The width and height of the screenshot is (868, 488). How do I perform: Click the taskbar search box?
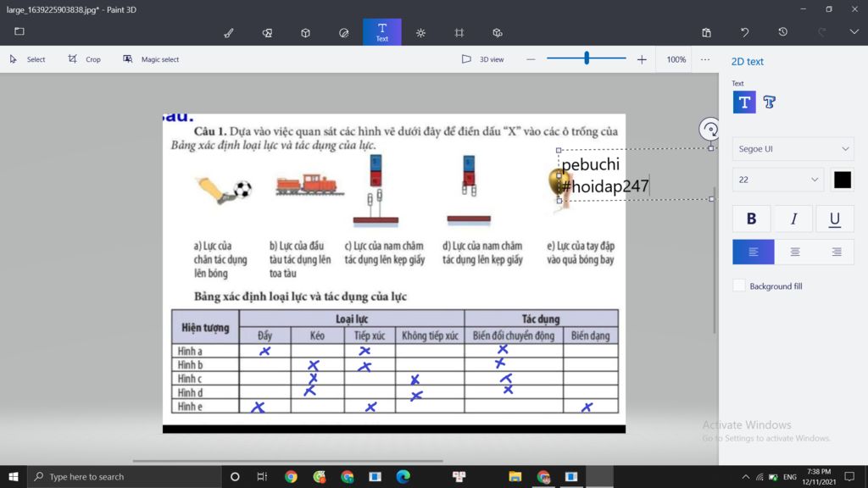click(124, 476)
